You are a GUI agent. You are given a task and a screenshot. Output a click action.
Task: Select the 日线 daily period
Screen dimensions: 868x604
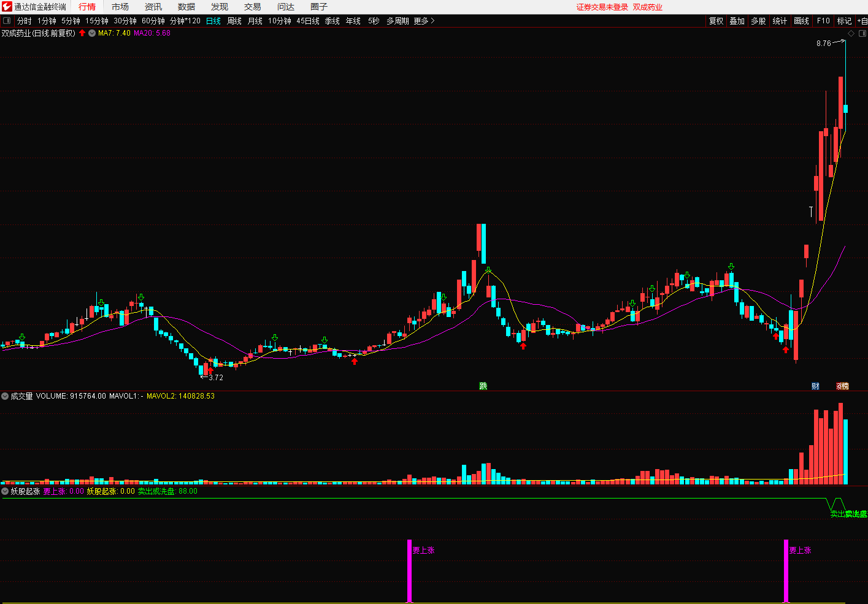[213, 21]
